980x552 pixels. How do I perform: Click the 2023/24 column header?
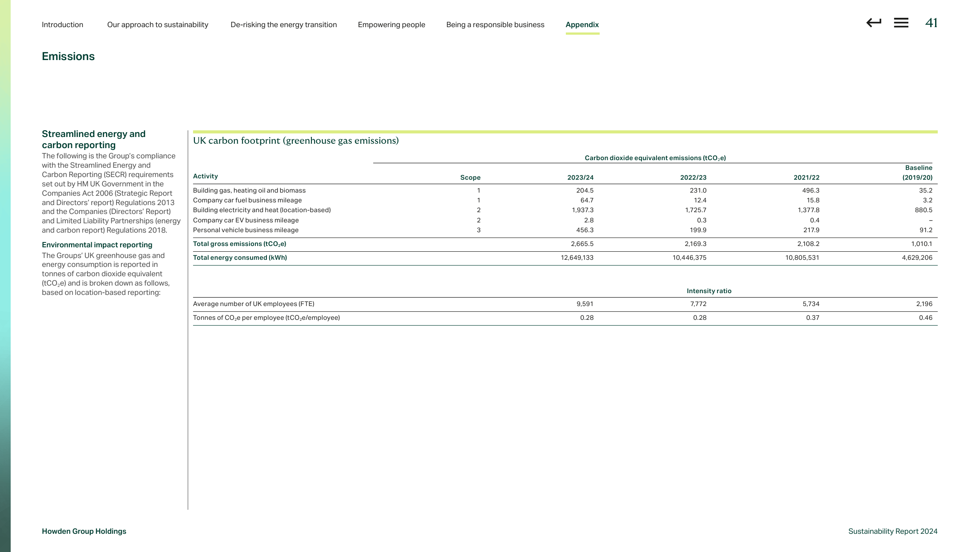coord(580,177)
